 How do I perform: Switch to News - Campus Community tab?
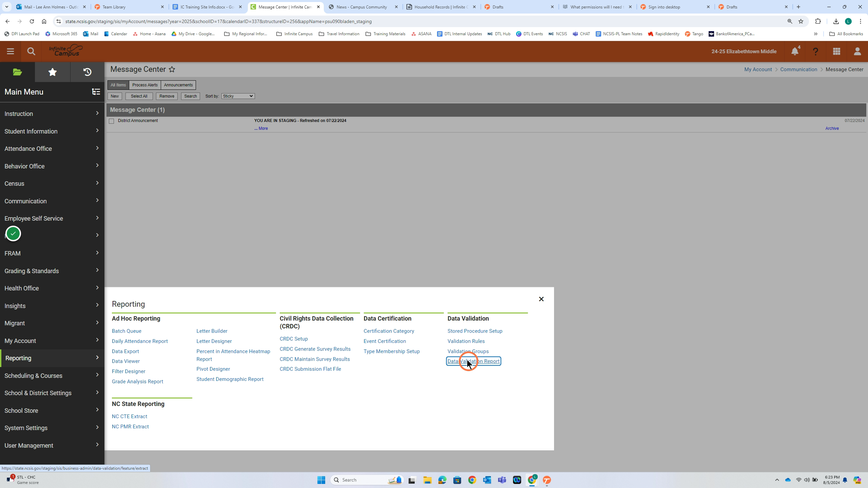tap(363, 7)
